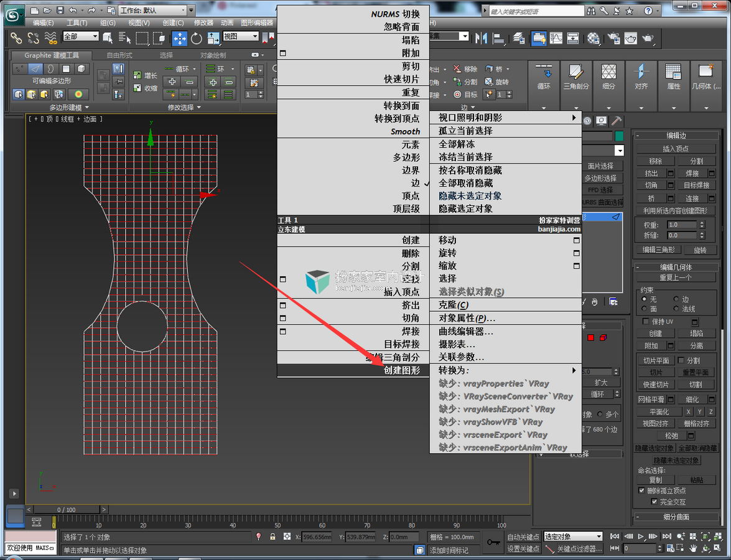
Task: Open the 全部 selection filter dropdown
Action: pos(81,36)
